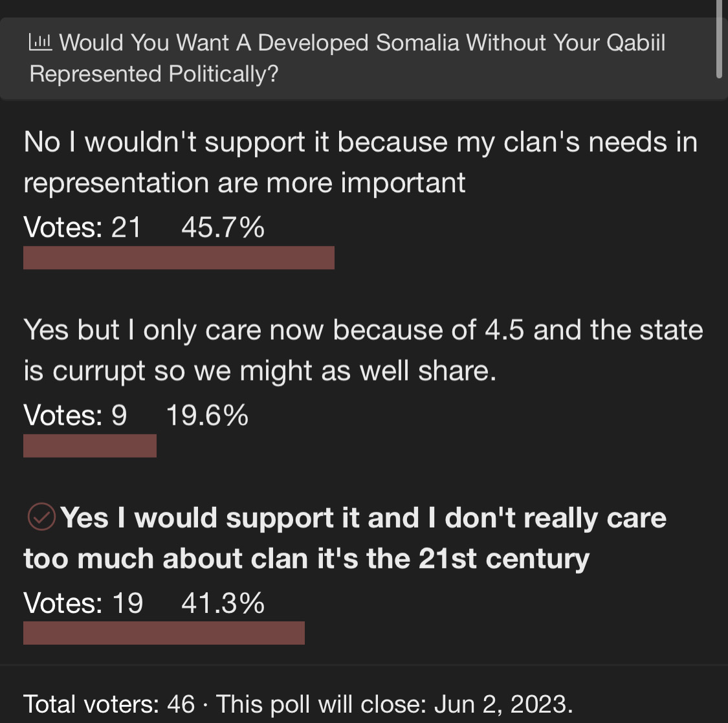Click the 45.7% result bar
The height and width of the screenshot is (723, 728).
tap(179, 258)
